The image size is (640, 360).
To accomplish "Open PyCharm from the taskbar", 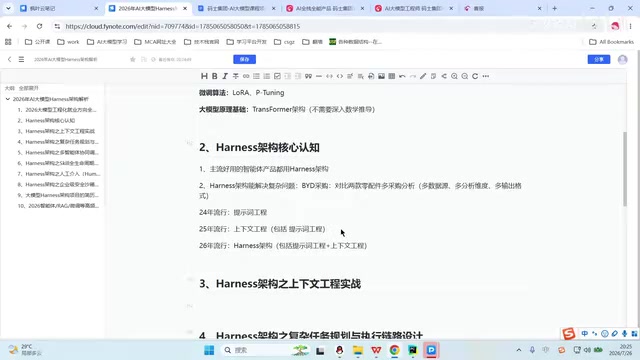I will click(x=413, y=350).
